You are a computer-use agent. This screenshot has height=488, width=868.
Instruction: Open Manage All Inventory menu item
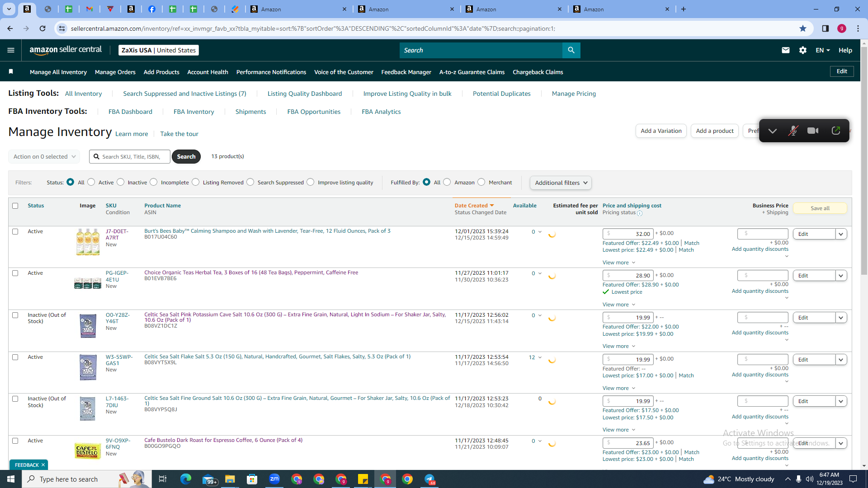(x=58, y=72)
